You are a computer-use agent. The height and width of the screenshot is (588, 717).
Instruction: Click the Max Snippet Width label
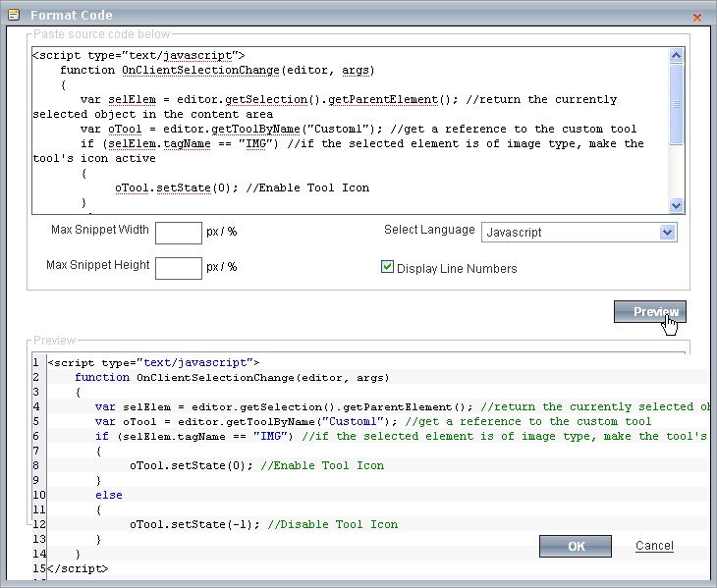tap(100, 230)
